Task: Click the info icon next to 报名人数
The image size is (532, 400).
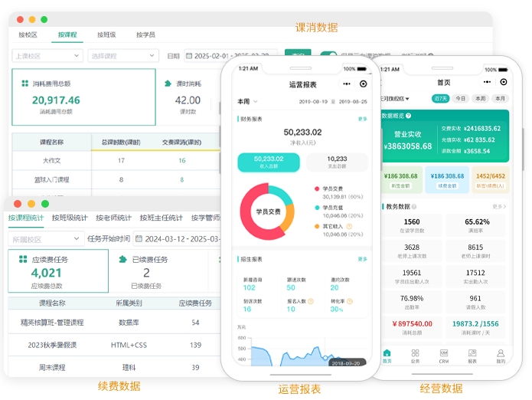Action: coord(311,301)
